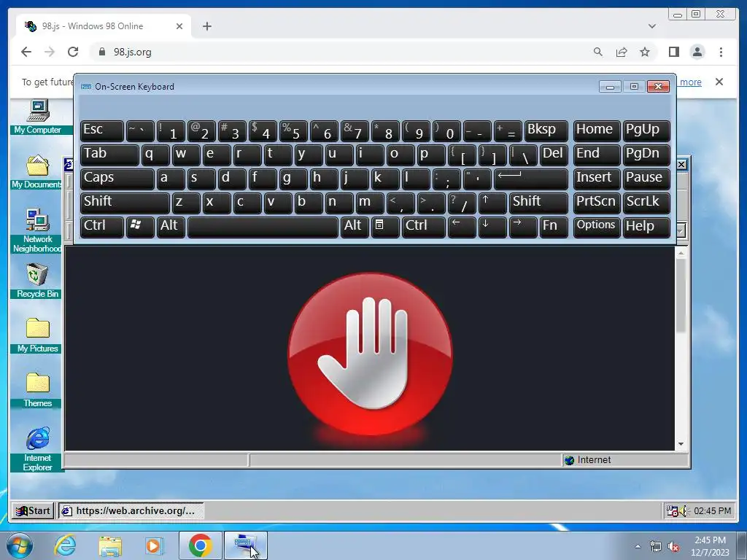Screen dimensions: 747x560
Task: Open File Explorer from taskbar
Action: 109,545
